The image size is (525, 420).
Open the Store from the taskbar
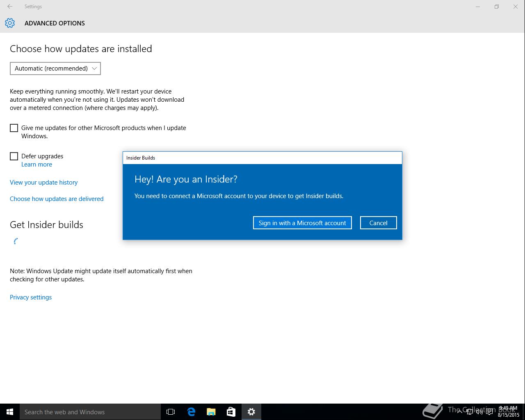click(x=231, y=412)
